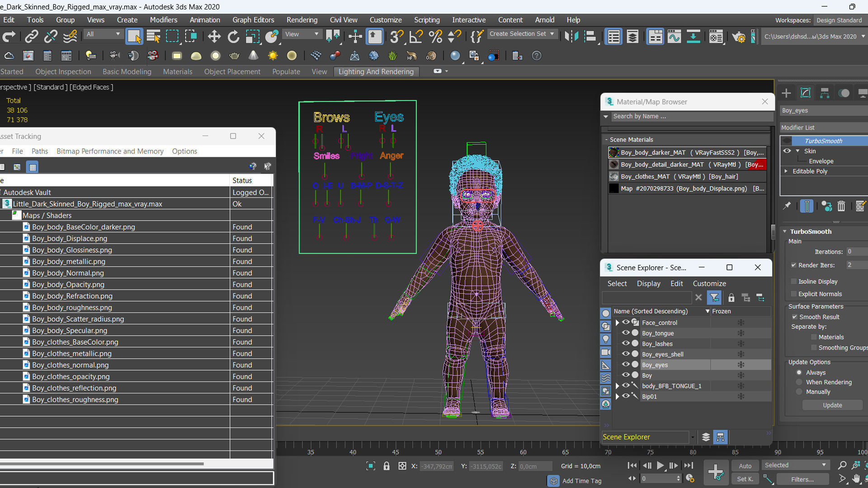
Task: Open Create Selection Set dropdown
Action: click(x=522, y=34)
